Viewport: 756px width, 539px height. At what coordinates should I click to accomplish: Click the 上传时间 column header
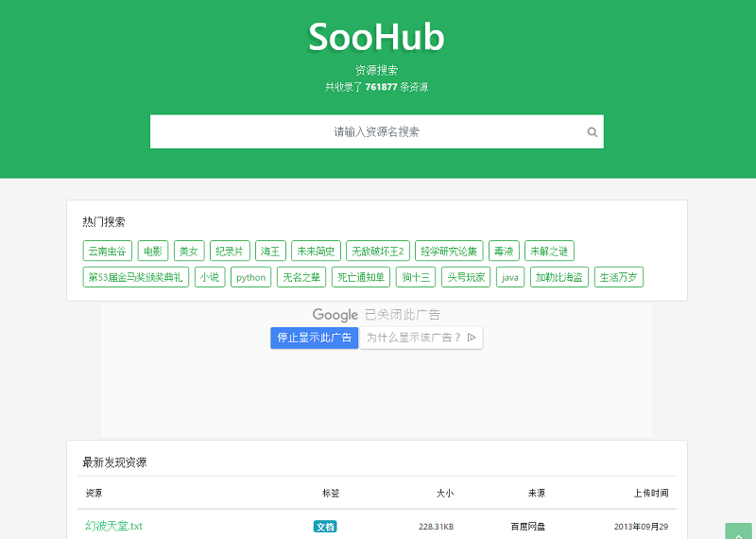tap(651, 493)
